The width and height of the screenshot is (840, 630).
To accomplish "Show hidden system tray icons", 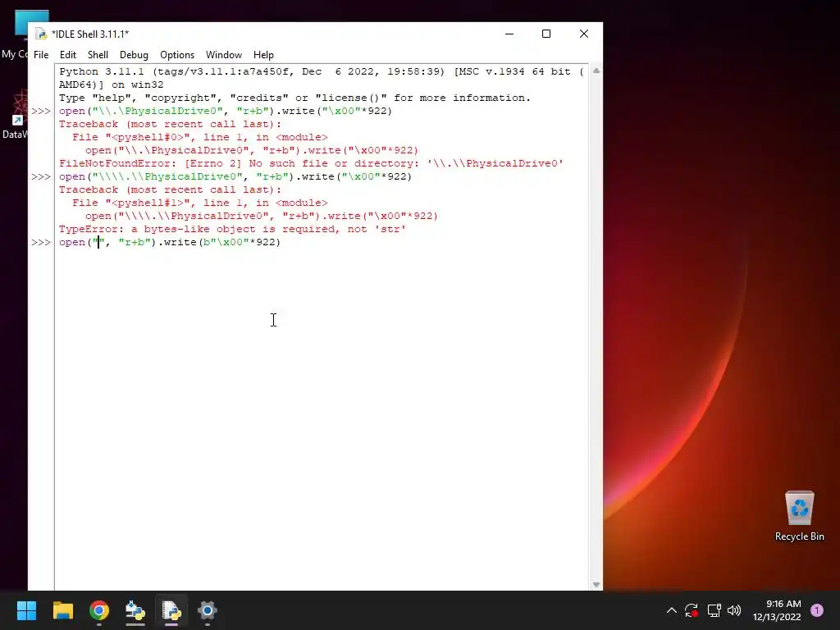I will (671, 610).
